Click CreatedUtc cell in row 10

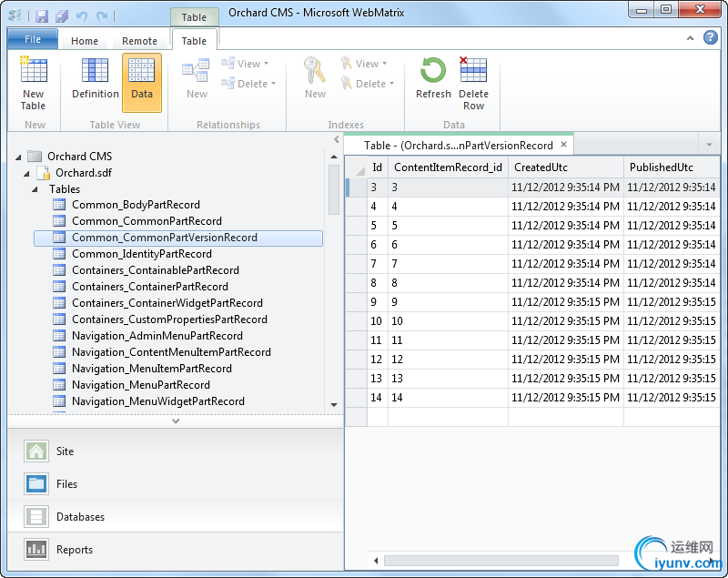pyautogui.click(x=566, y=321)
